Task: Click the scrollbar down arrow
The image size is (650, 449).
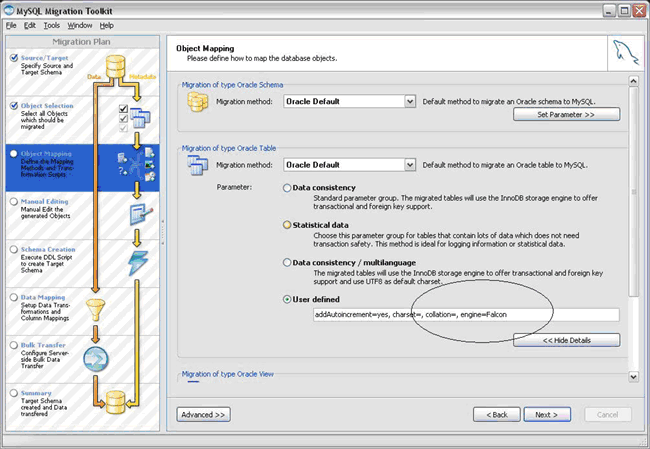Action: (633, 376)
